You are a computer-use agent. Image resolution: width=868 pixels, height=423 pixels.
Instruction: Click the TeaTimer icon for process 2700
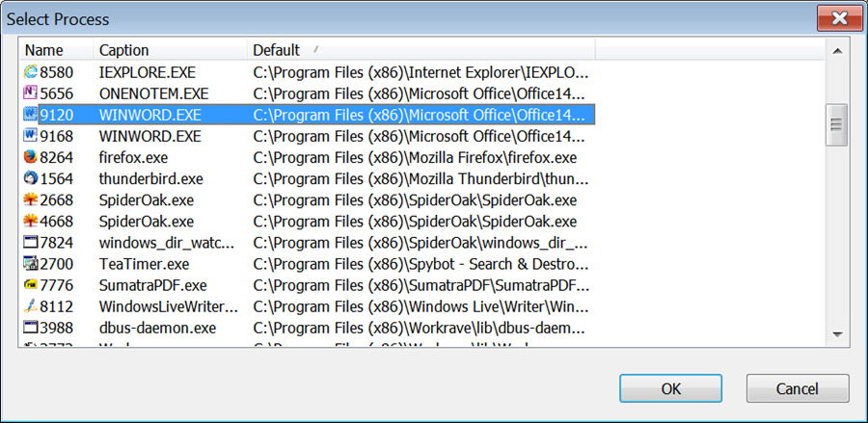click(x=31, y=263)
